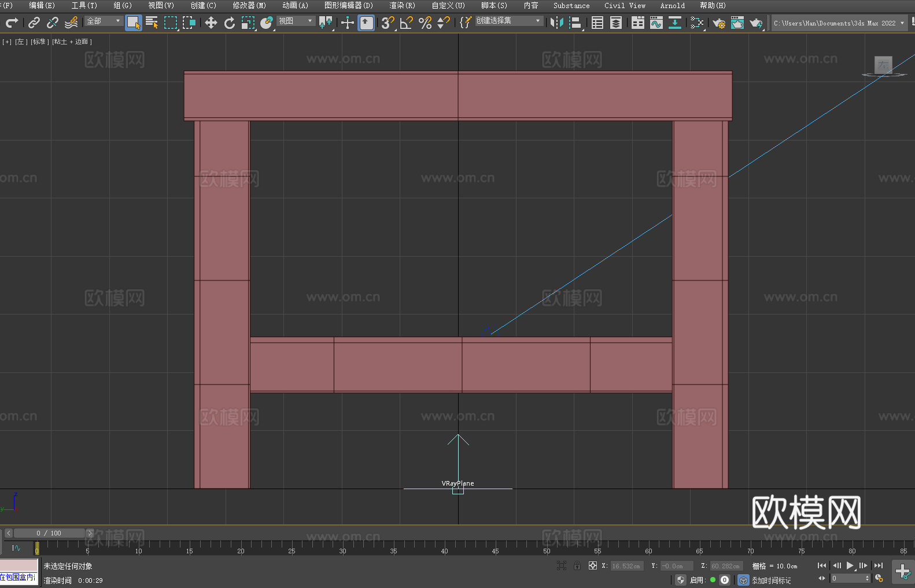Toggle Absolute/Offset transform mode icon
Viewport: 915px width, 588px height.
pyautogui.click(x=593, y=565)
